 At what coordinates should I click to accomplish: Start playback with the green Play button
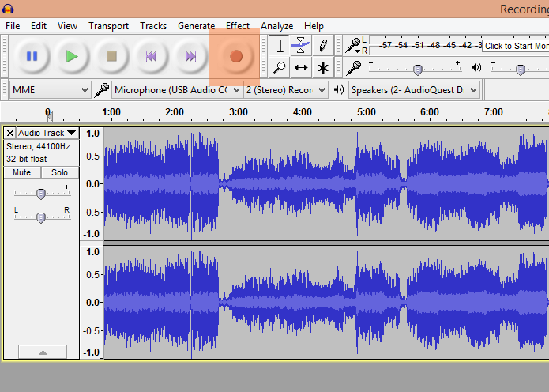[72, 56]
